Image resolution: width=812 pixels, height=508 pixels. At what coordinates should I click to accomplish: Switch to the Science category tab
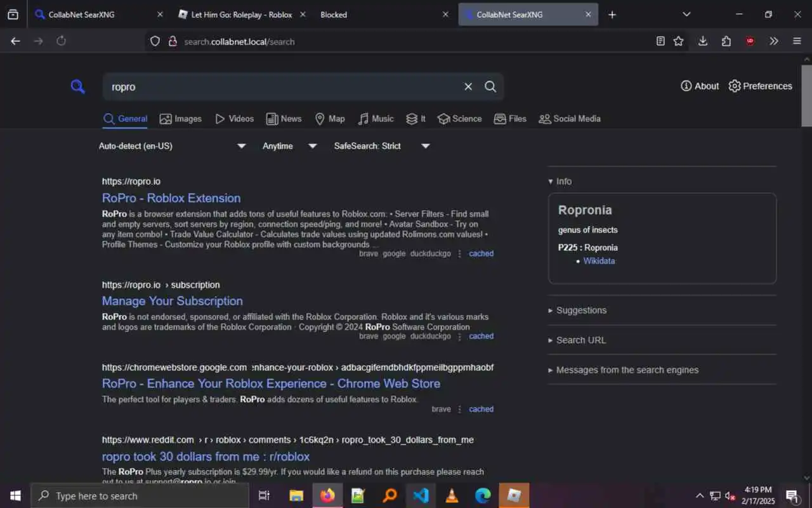point(460,119)
